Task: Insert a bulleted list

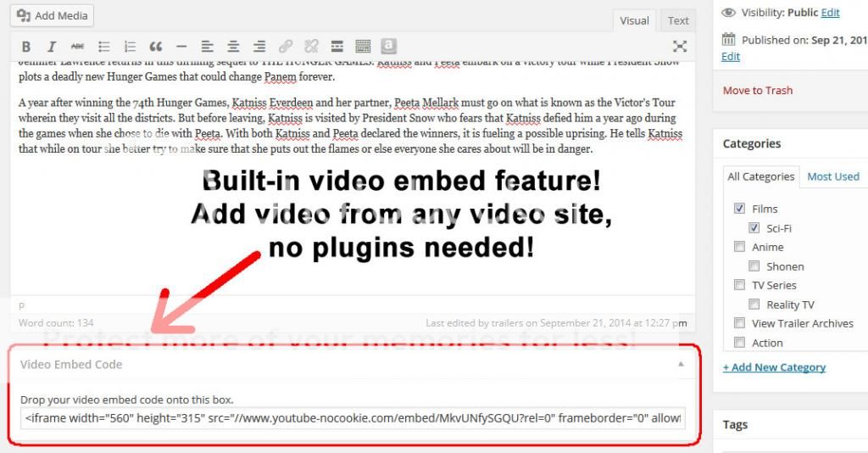Action: coord(103,47)
